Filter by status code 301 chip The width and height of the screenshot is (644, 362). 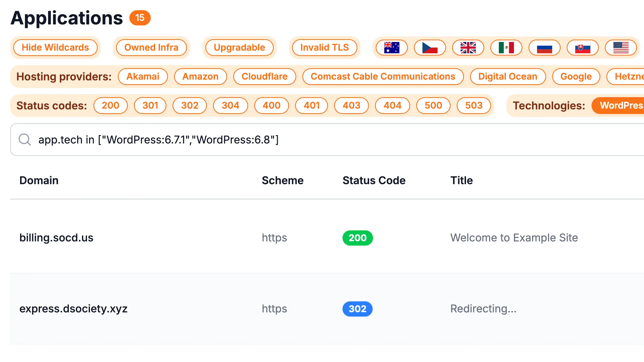150,106
